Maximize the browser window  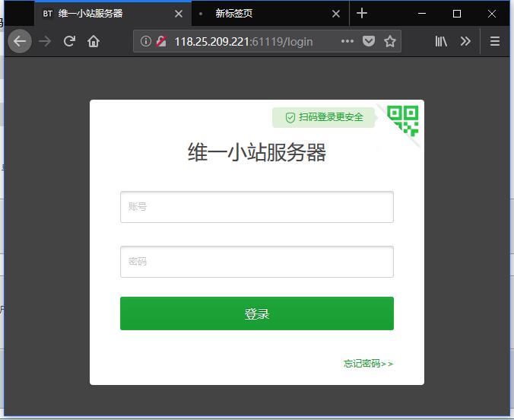click(x=457, y=14)
